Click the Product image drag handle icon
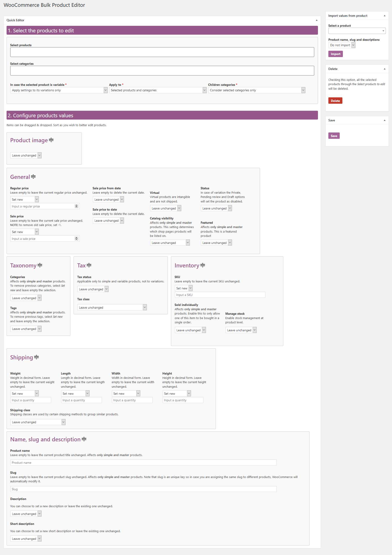 click(x=51, y=140)
